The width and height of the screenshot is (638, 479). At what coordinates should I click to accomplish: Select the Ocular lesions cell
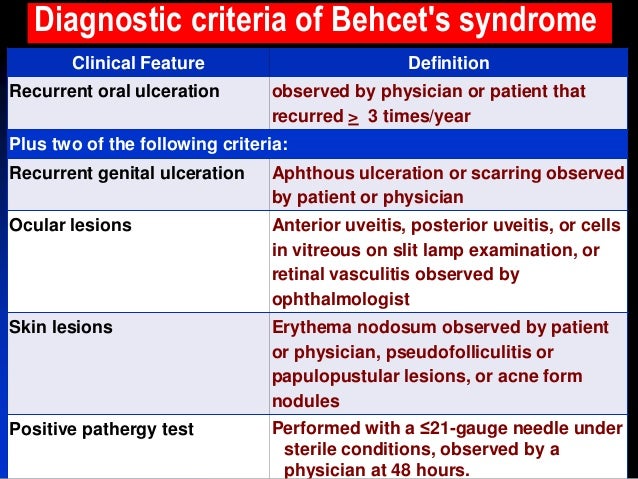(x=138, y=261)
